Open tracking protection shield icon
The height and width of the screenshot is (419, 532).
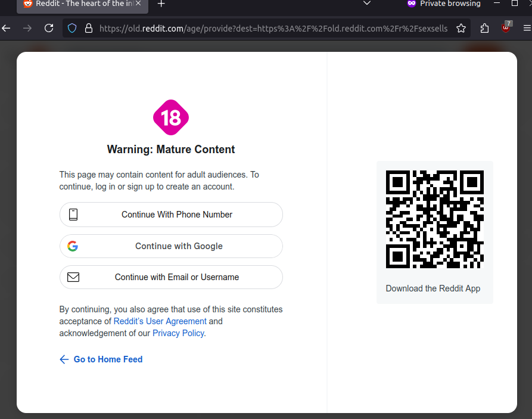pyautogui.click(x=72, y=28)
